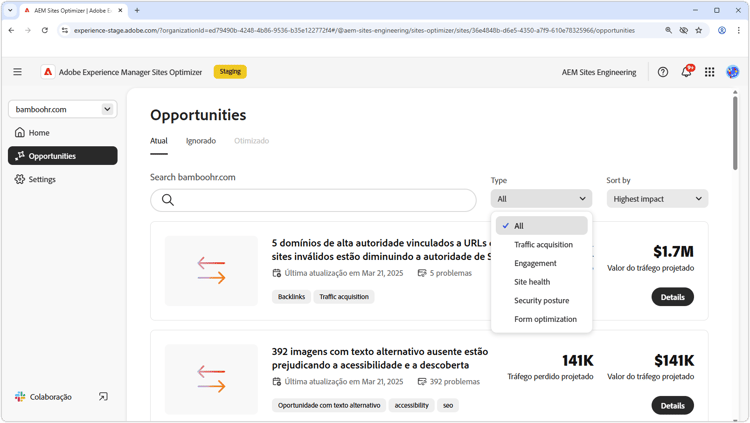This screenshot has height=423, width=750.
Task: Click the second opportunity arrows thumbnail
Action: pyautogui.click(x=211, y=379)
